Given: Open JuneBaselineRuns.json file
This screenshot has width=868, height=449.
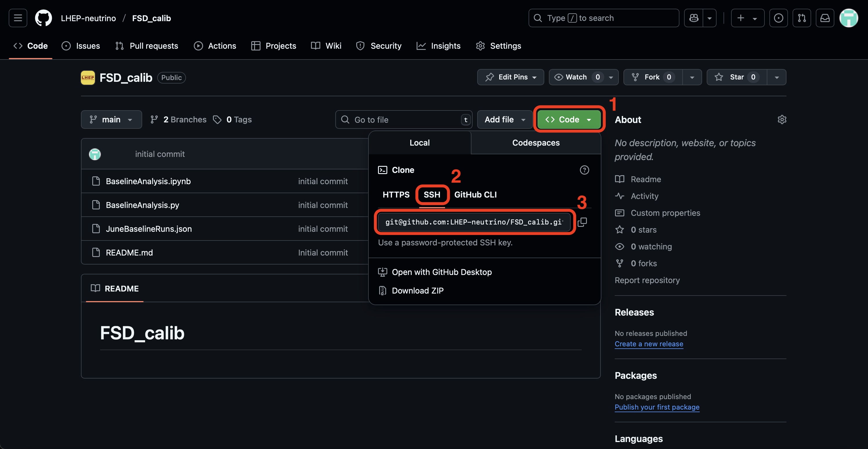Looking at the screenshot, I should click(x=149, y=229).
